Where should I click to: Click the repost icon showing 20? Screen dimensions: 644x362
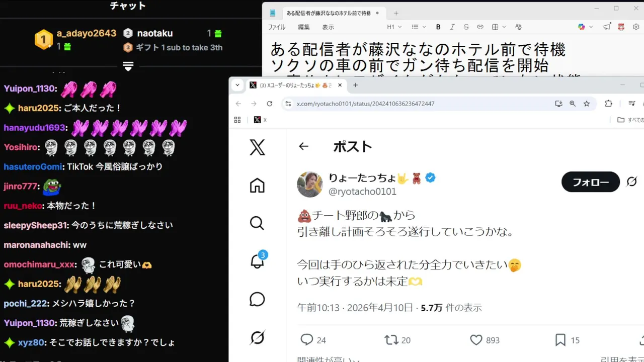[391, 340]
